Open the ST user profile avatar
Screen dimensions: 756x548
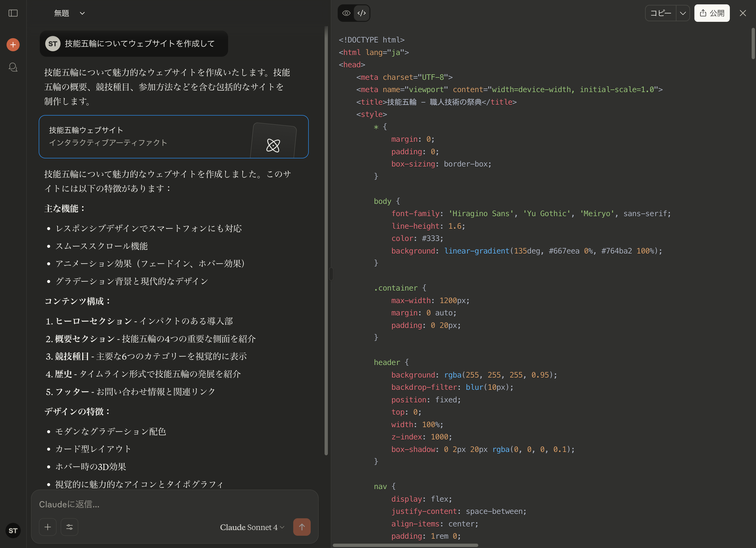coord(13,530)
